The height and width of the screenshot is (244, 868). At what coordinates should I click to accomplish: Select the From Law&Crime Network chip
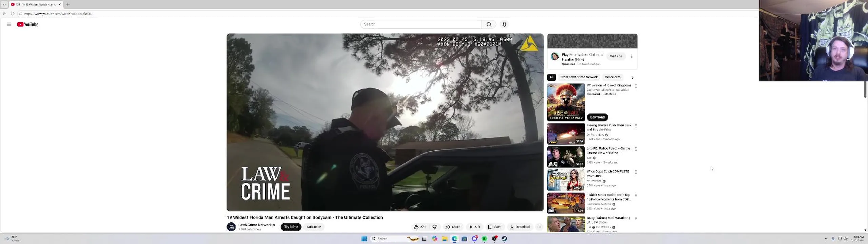tap(579, 77)
